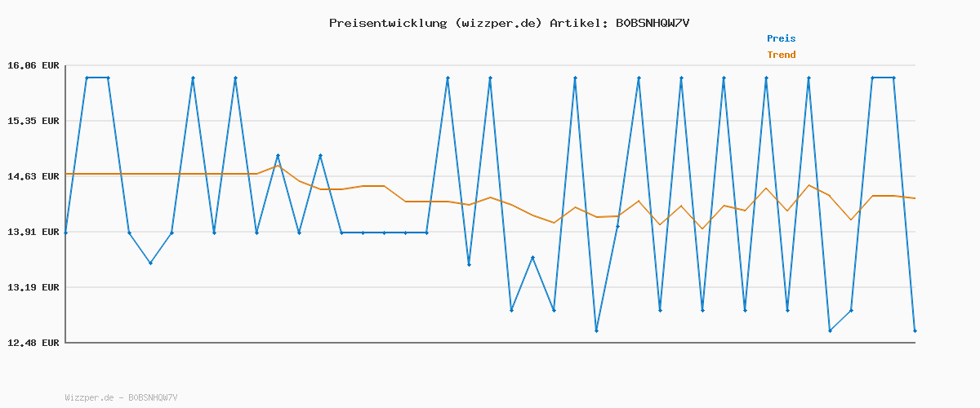Select the final blue price point at chart's right edge
980x408 pixels.
(x=915, y=330)
